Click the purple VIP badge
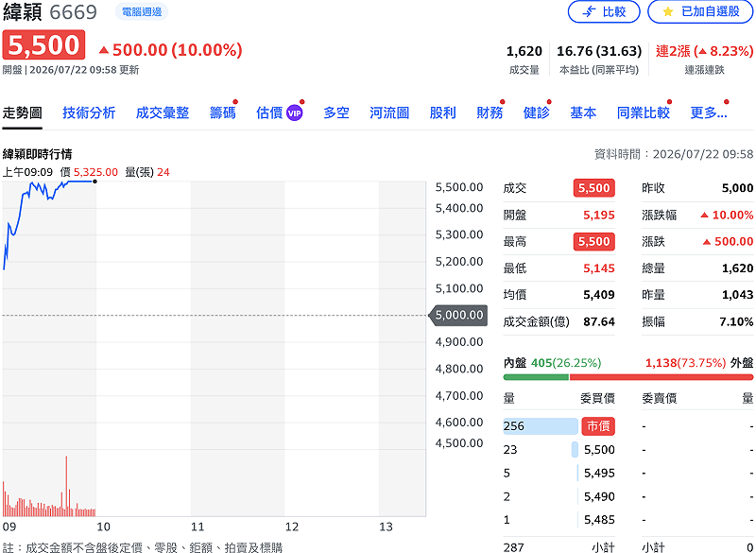The image size is (756, 553). pos(294,113)
